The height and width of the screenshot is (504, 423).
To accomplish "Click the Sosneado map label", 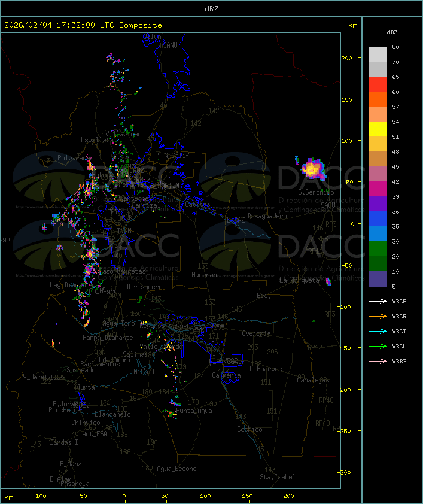I will coord(81,370).
